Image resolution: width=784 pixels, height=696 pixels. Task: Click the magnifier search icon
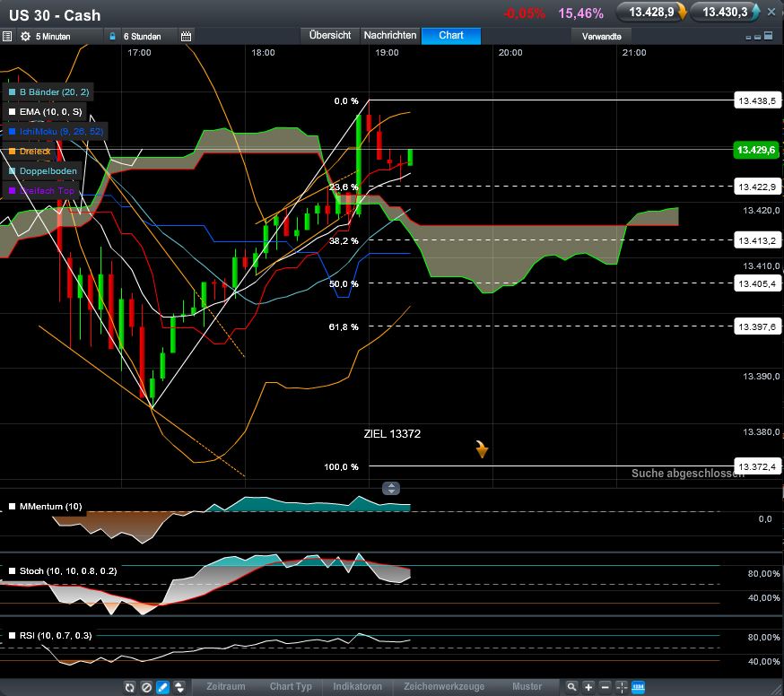pos(571,687)
